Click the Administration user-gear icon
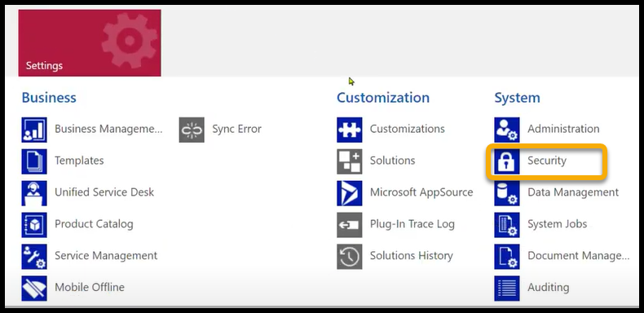644x313 pixels. point(507,130)
